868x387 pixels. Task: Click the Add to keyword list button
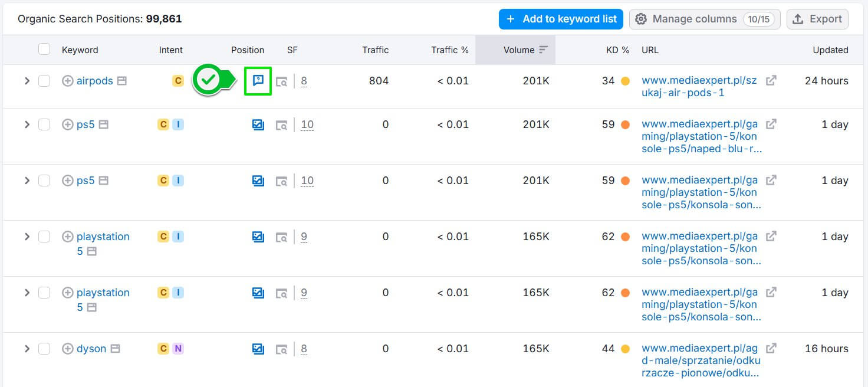(561, 19)
